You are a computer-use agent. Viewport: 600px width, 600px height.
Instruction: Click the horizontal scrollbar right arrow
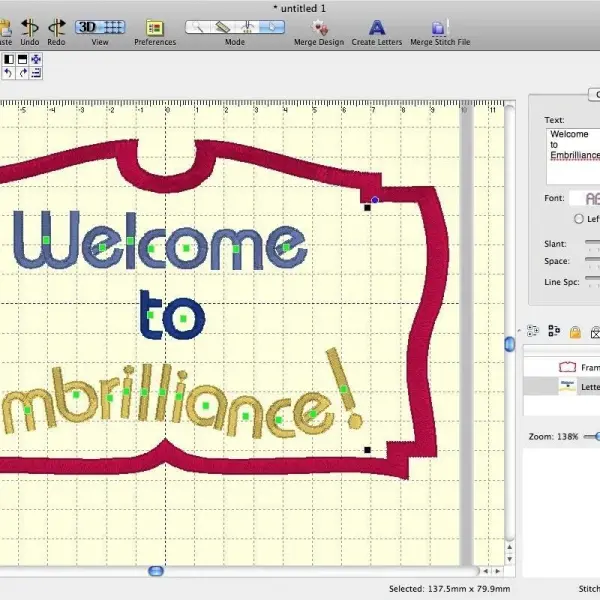(x=497, y=571)
